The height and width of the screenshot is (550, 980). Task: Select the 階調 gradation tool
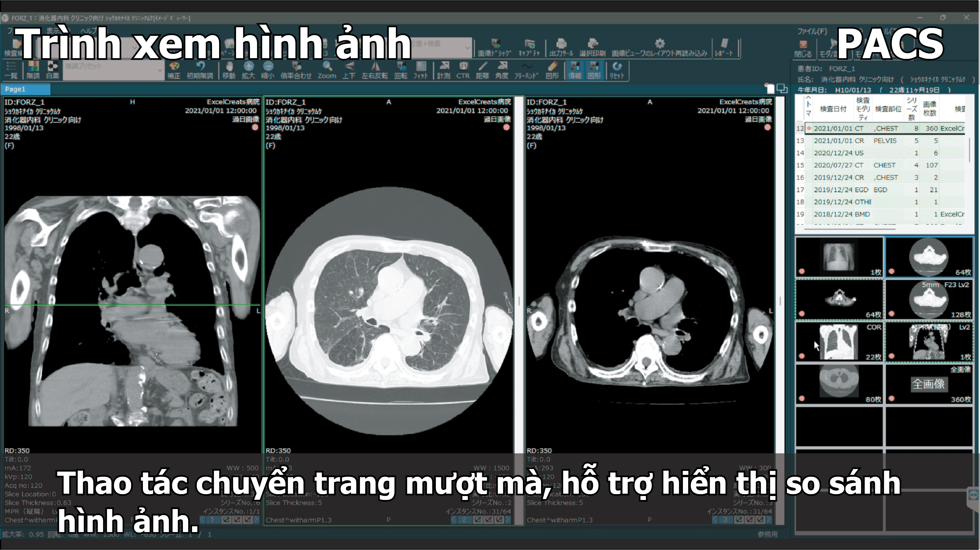point(33,70)
